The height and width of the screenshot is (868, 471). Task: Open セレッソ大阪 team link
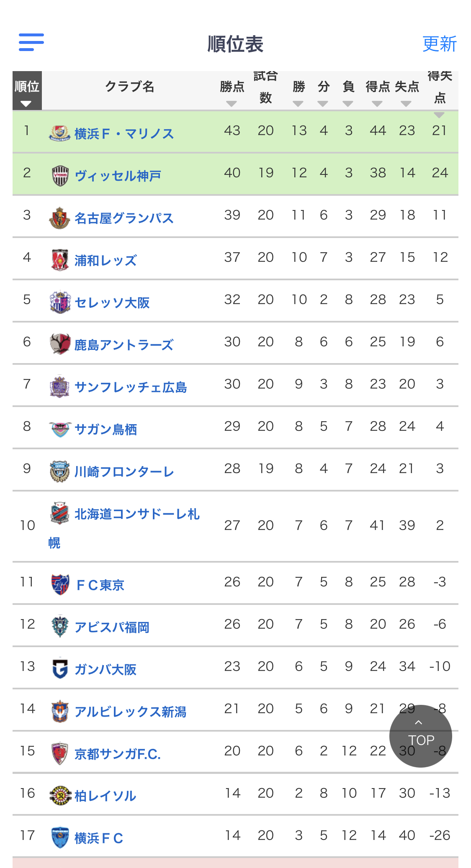pos(112,302)
